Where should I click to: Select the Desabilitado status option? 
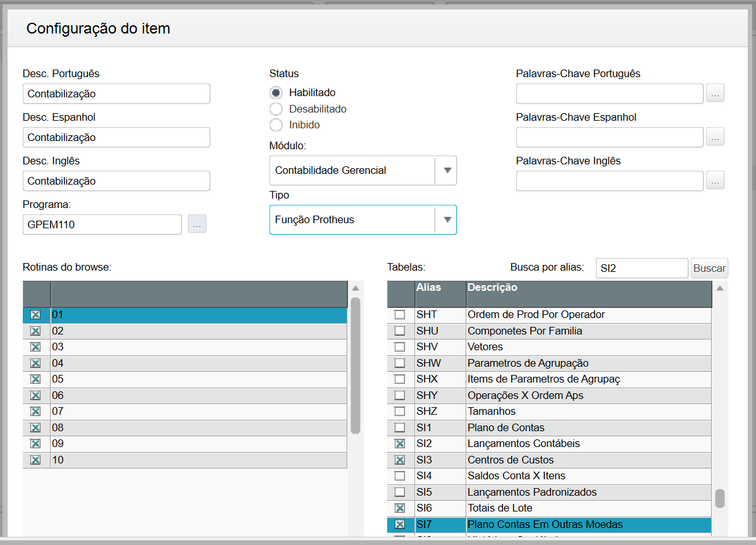[x=276, y=109]
